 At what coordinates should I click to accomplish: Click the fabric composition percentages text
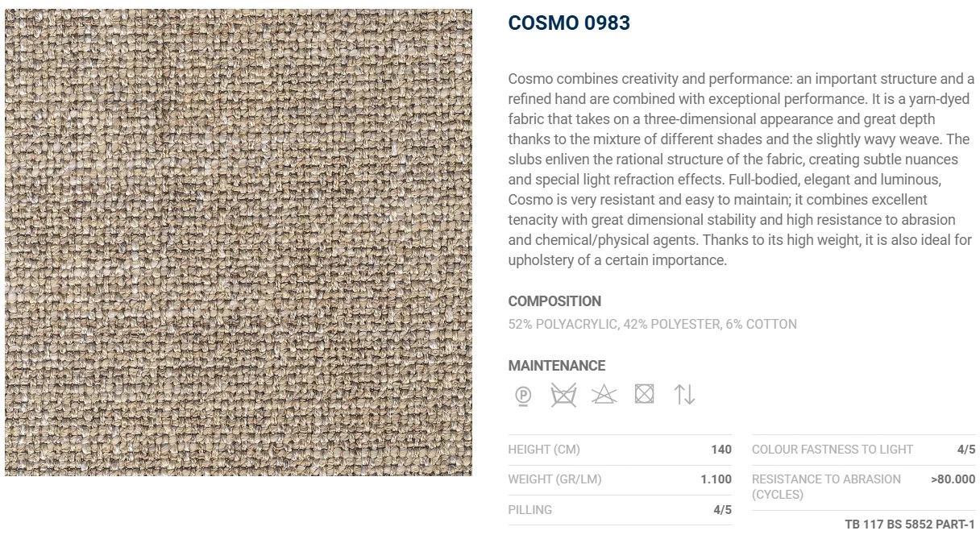(652, 324)
